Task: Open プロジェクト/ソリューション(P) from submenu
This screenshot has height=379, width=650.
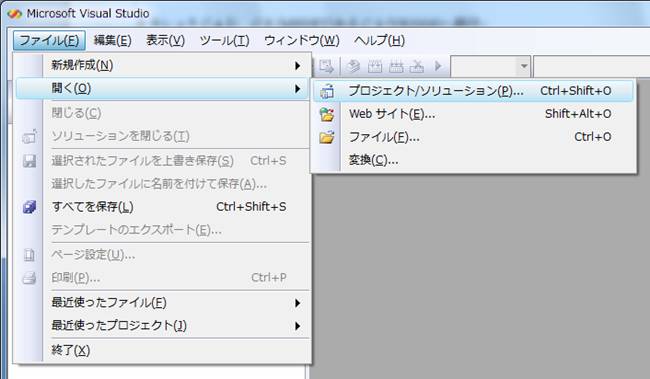Action: tap(473, 91)
